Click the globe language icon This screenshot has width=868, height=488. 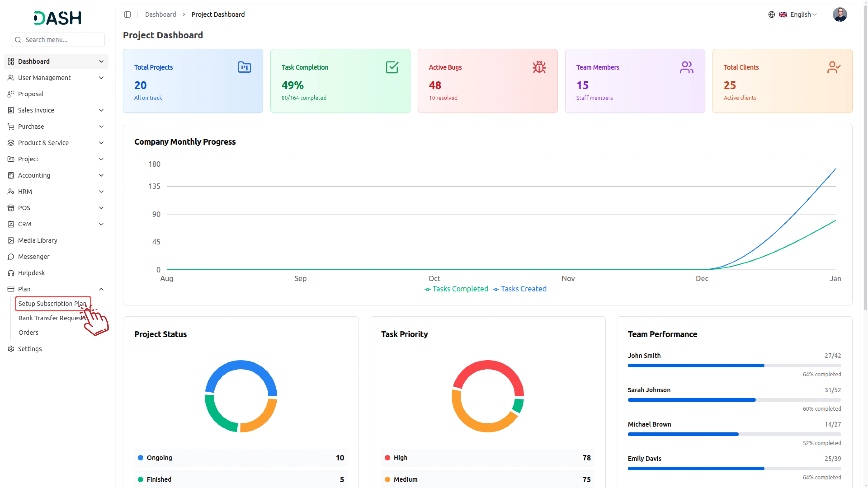(771, 14)
